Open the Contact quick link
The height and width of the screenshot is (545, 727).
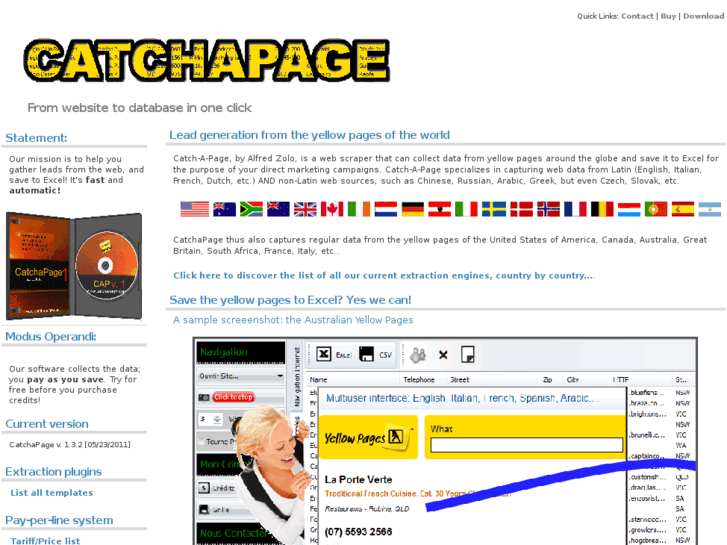(x=637, y=16)
